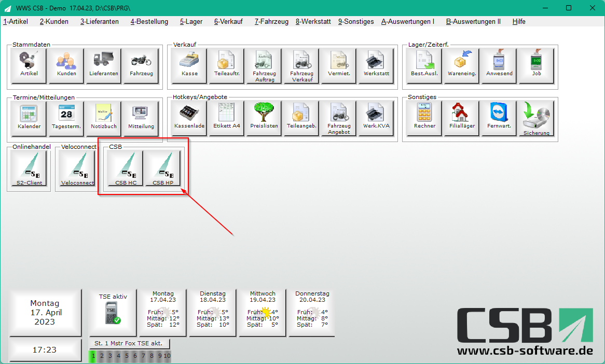The image size is (605, 364).
Task: Open Teileangeb. parts offer
Action: pyautogui.click(x=302, y=118)
